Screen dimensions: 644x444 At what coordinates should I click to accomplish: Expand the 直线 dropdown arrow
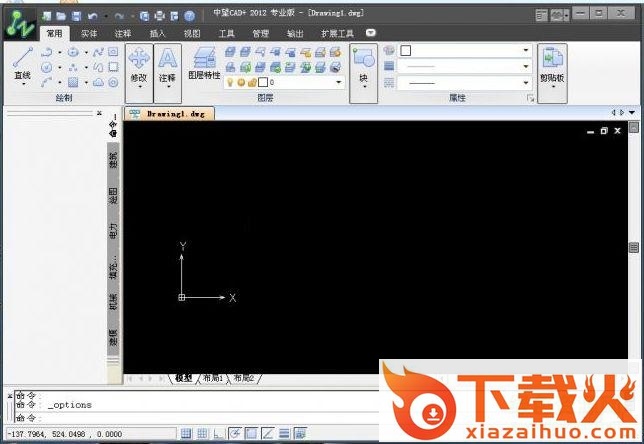tap(23, 84)
